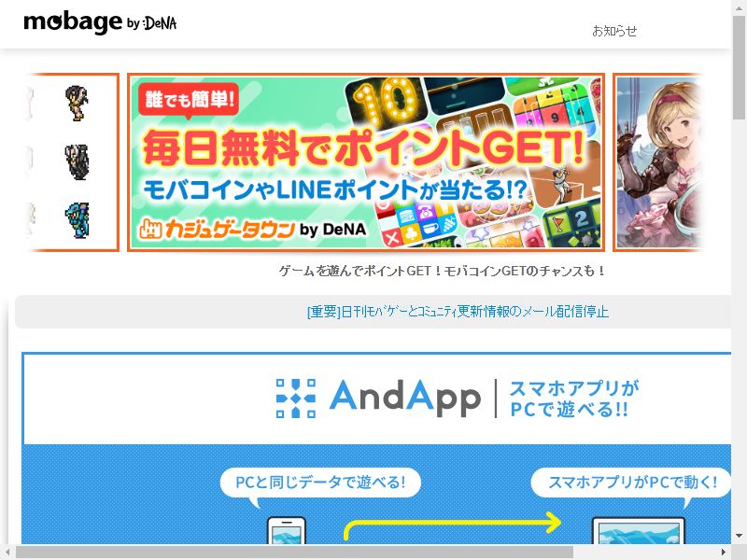Click the ゲームを遊んでポイントGET caption text
This screenshot has width=747, height=560.
coord(442,271)
